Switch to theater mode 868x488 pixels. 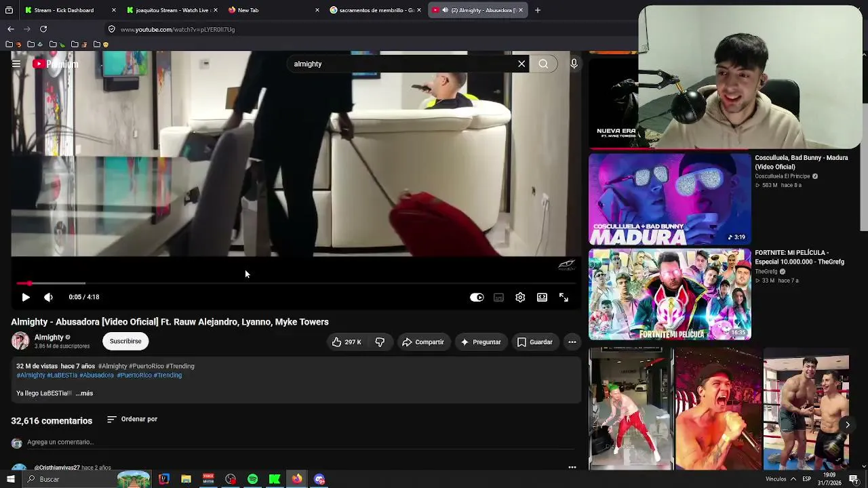tap(542, 297)
